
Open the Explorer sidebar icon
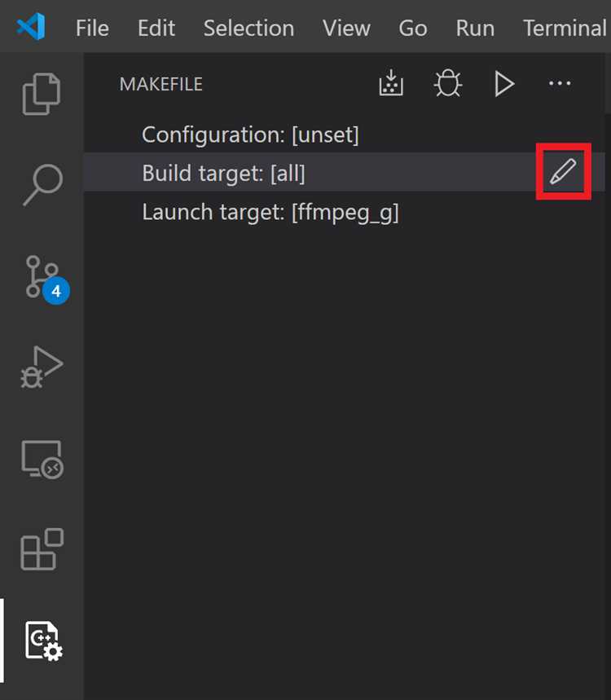(x=41, y=95)
